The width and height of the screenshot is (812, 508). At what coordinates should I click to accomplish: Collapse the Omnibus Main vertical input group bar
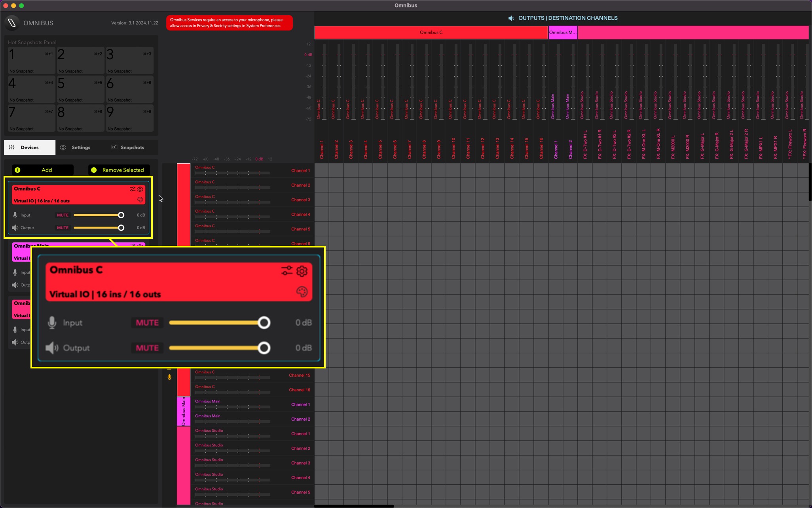pos(183,412)
